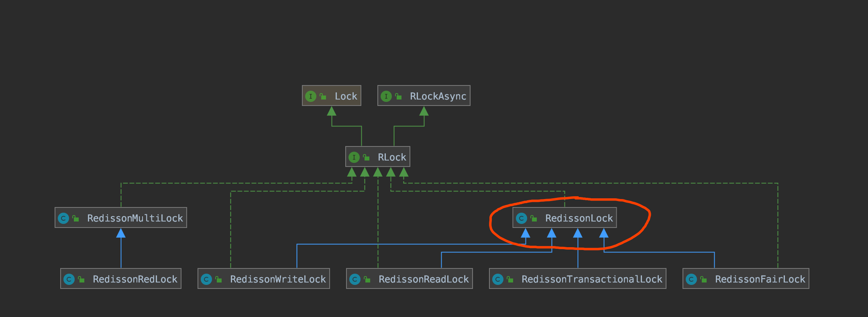Click the public visibility icon on Lock node
Viewport: 868px width, 317px height.
pos(323,96)
